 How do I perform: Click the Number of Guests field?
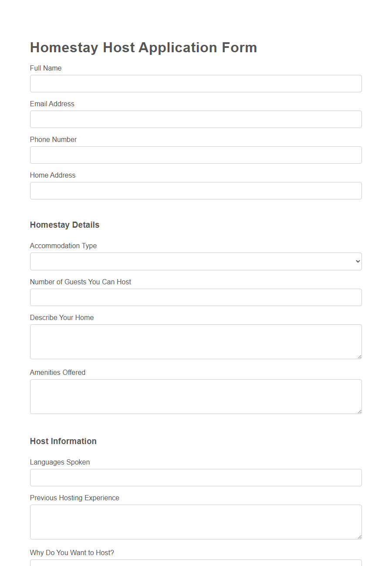[196, 297]
